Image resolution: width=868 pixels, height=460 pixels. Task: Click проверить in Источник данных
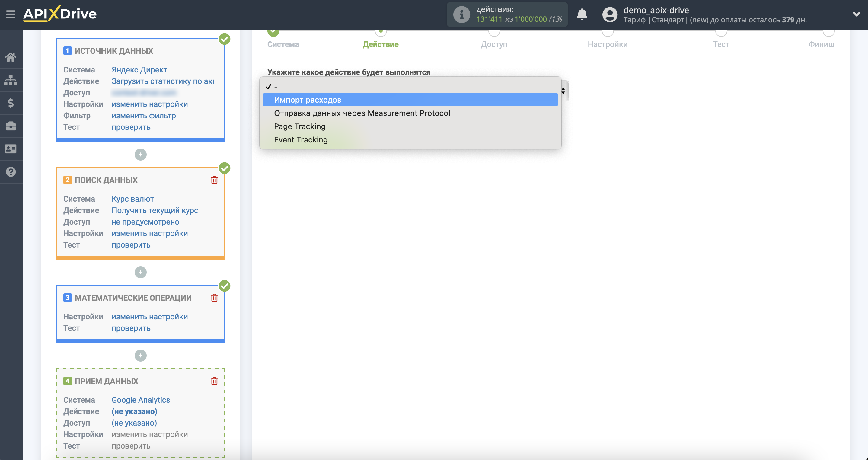(x=131, y=127)
